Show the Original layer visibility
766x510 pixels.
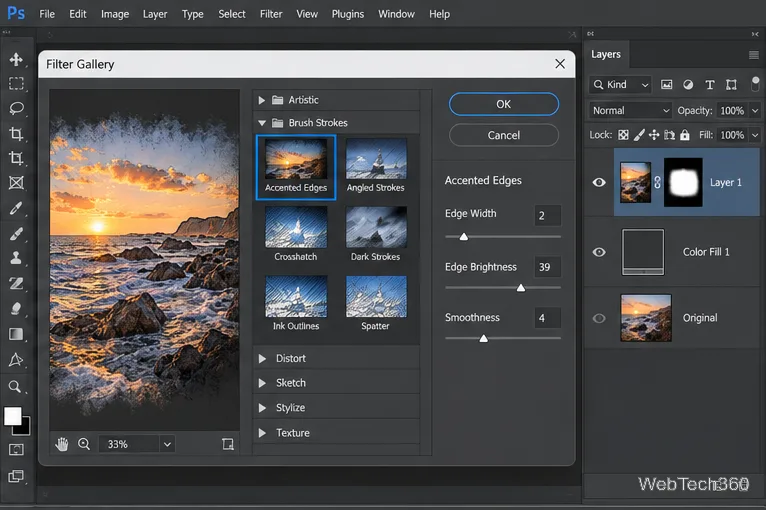pyautogui.click(x=599, y=319)
